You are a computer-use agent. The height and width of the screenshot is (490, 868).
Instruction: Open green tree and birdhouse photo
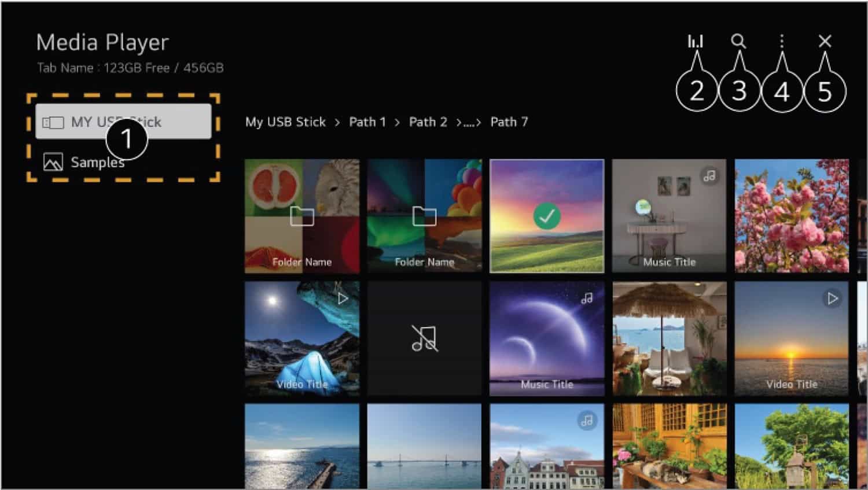pos(792,446)
